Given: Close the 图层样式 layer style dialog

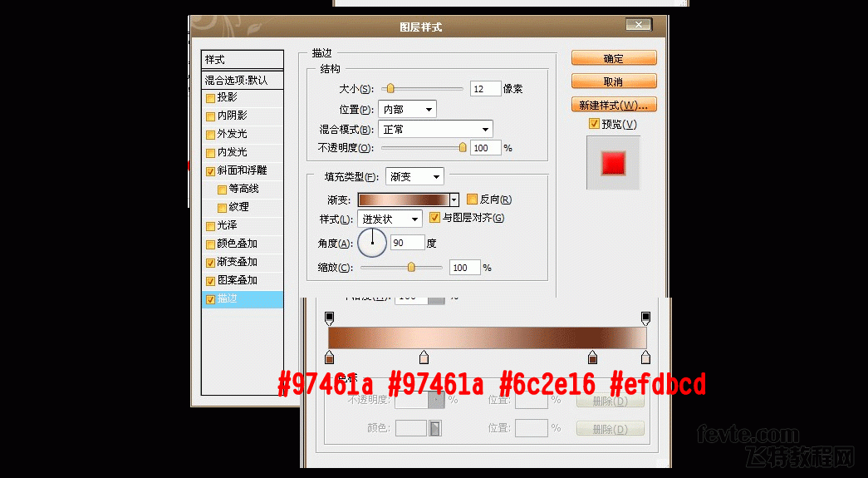Looking at the screenshot, I should [639, 24].
